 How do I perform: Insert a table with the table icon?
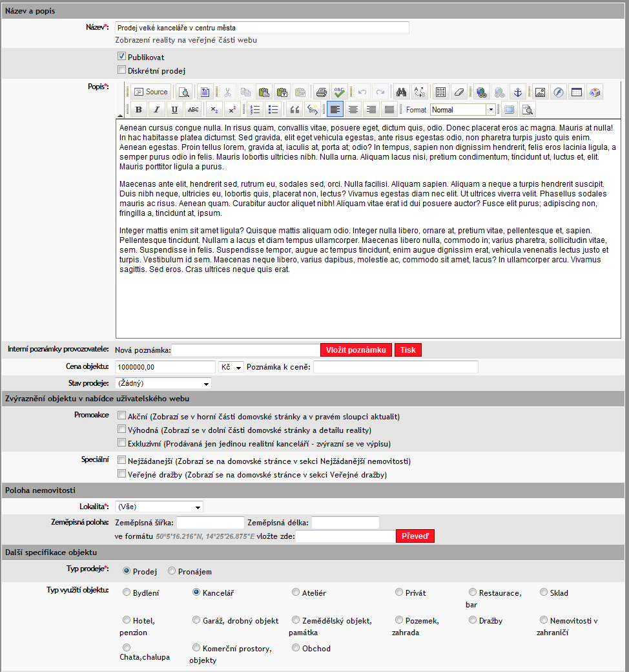(577, 92)
